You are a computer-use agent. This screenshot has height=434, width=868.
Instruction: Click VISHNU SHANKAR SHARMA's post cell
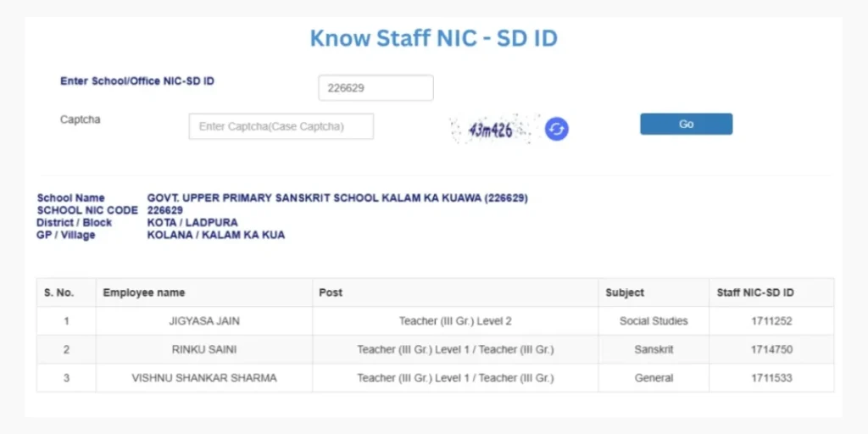point(455,378)
